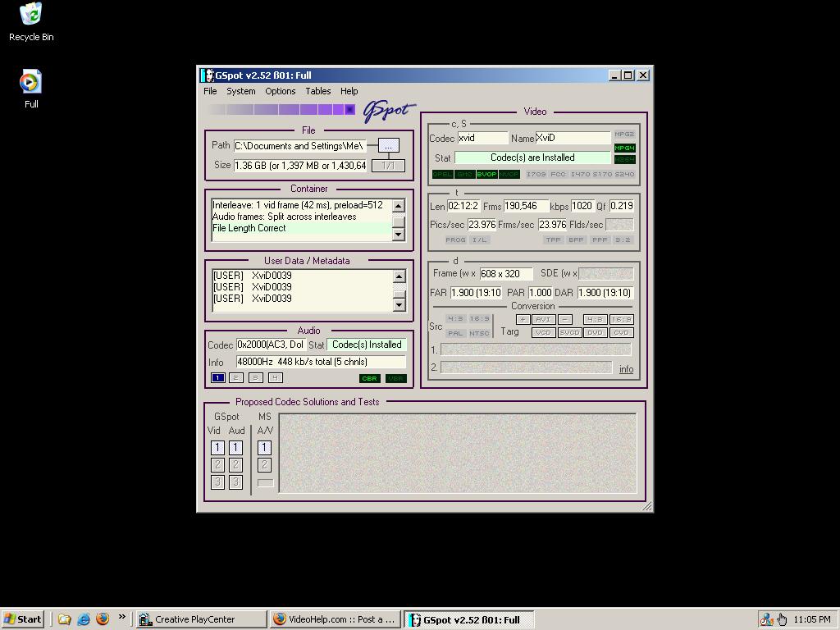Click the GMC indicator
This screenshot has width=840, height=630.
465,174
